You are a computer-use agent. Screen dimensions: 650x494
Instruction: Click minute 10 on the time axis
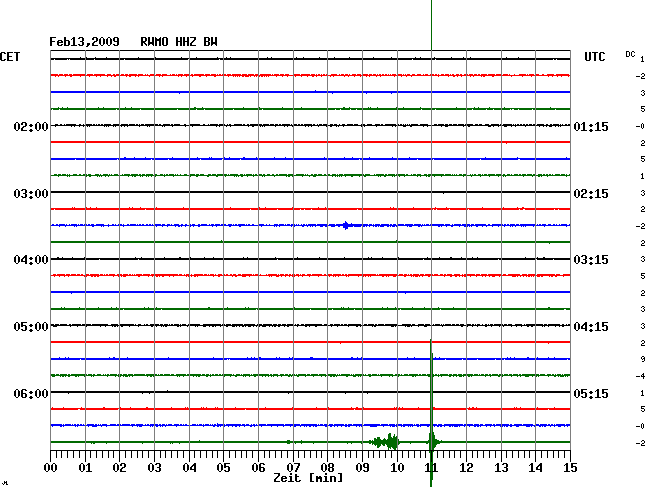(397, 468)
